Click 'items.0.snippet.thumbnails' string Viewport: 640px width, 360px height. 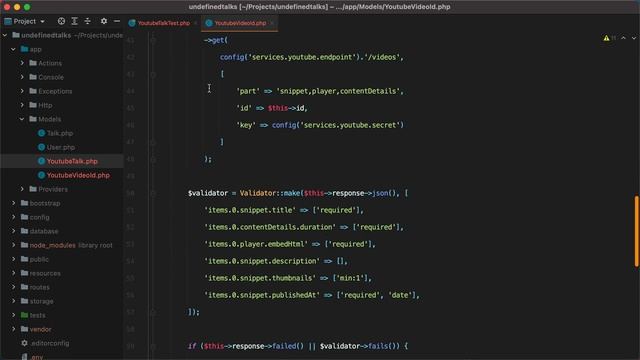click(260, 278)
